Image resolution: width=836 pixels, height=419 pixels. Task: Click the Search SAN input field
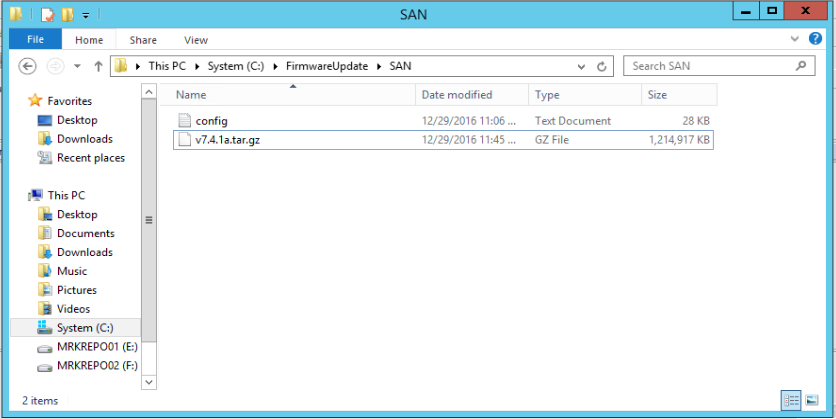(719, 66)
